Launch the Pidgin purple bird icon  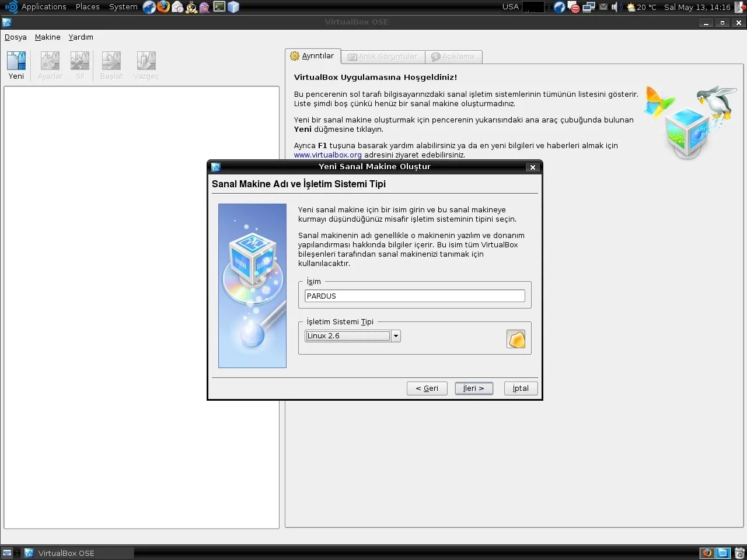205,7
